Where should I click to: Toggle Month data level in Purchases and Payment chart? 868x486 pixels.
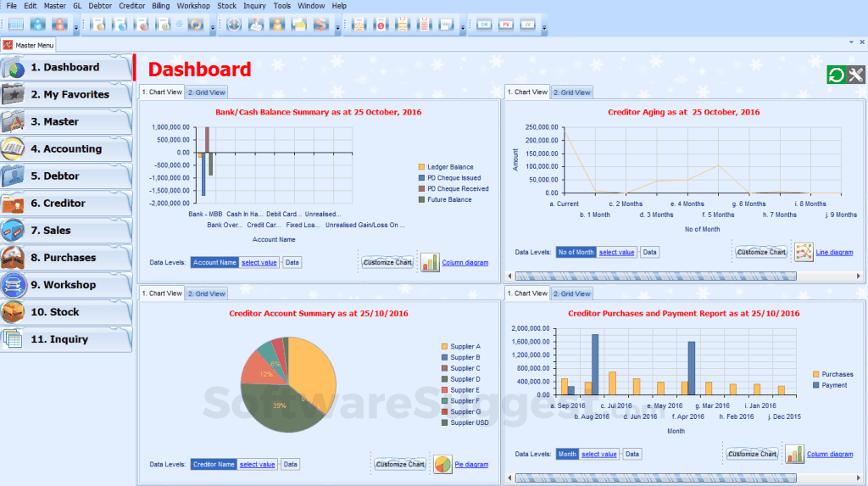(567, 455)
